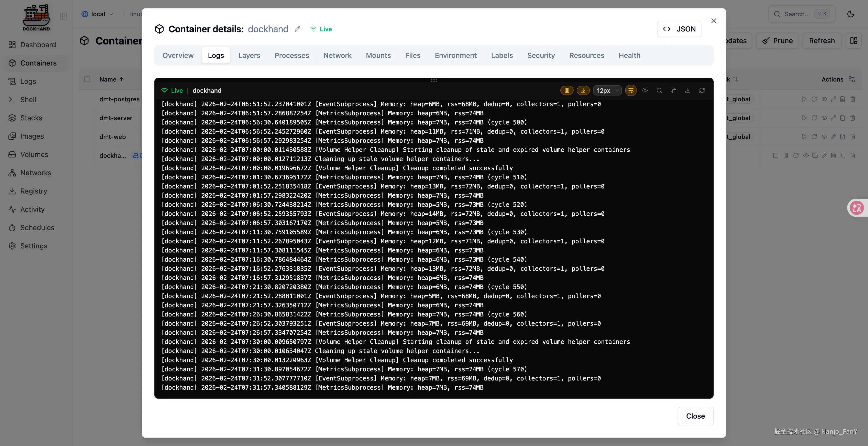
Task: Toggle auto-scroll to bottom of logs
Action: tap(583, 90)
